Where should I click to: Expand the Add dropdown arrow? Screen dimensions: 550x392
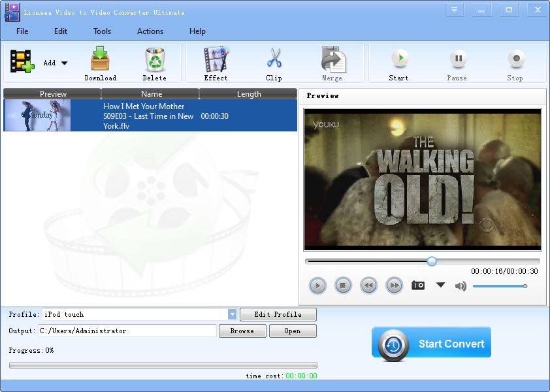(x=64, y=63)
